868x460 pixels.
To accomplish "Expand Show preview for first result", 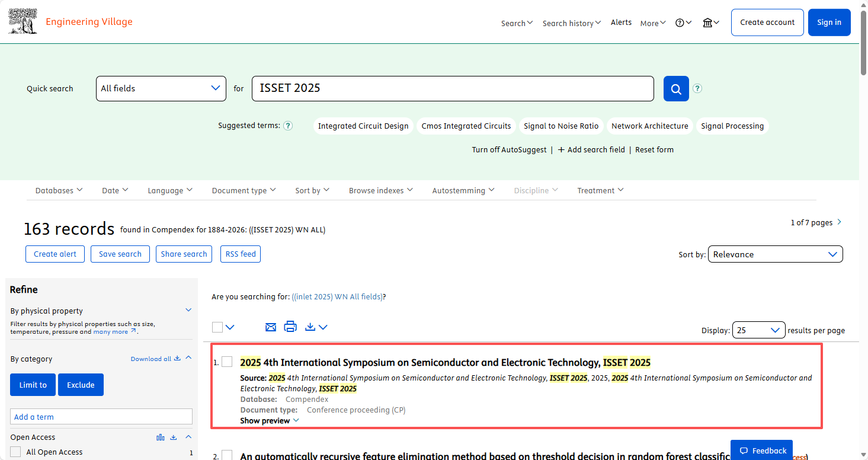I will 270,421.
